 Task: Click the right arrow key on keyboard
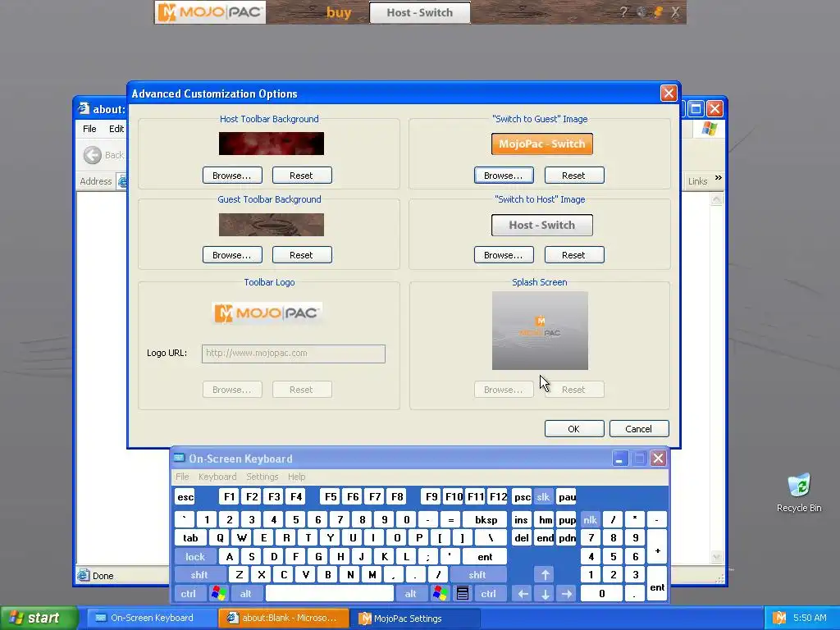click(x=567, y=594)
